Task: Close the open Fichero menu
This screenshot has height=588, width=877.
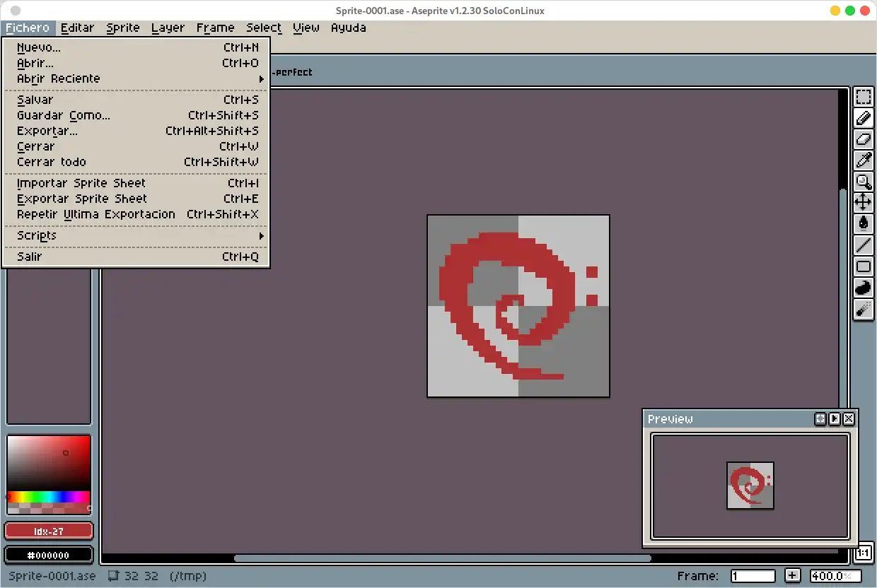Action: (x=28, y=28)
